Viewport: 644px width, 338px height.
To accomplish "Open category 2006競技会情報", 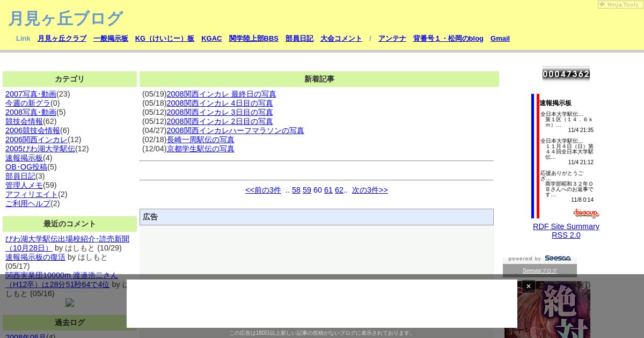I will [x=33, y=130].
